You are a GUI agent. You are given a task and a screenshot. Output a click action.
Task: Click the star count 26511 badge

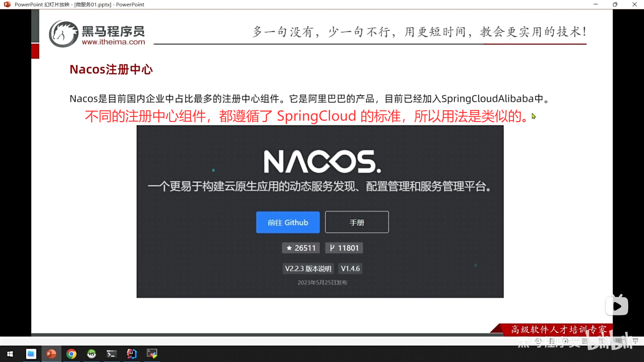click(300, 248)
